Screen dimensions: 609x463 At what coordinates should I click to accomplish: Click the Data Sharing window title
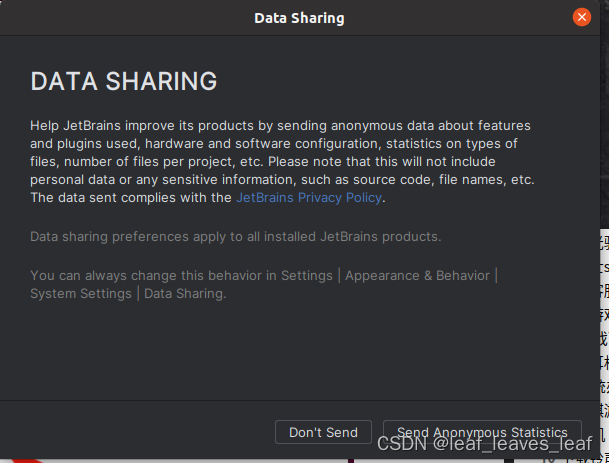pyautogui.click(x=299, y=18)
